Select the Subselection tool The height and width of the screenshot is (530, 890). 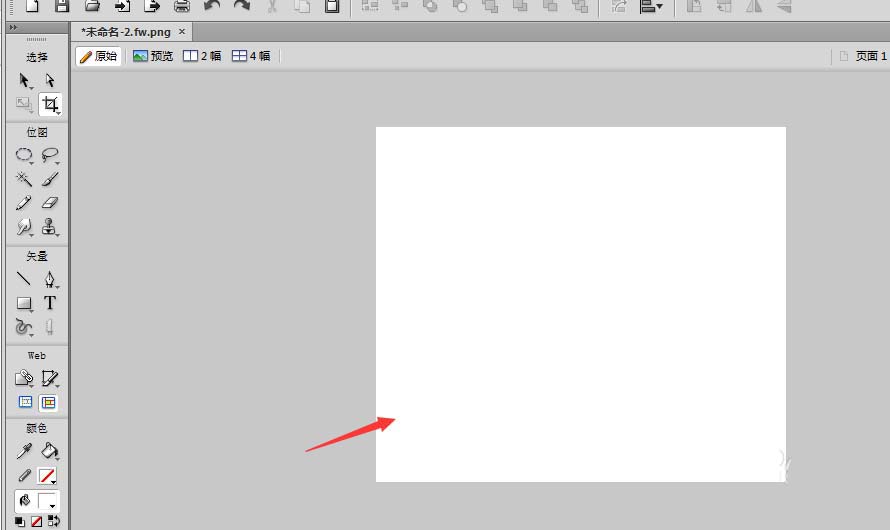(50, 80)
